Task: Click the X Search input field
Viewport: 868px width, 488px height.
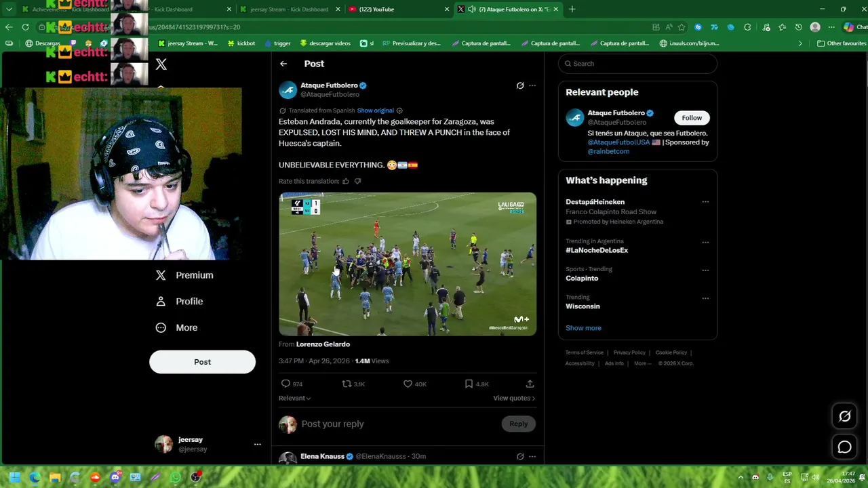Action: coord(637,64)
